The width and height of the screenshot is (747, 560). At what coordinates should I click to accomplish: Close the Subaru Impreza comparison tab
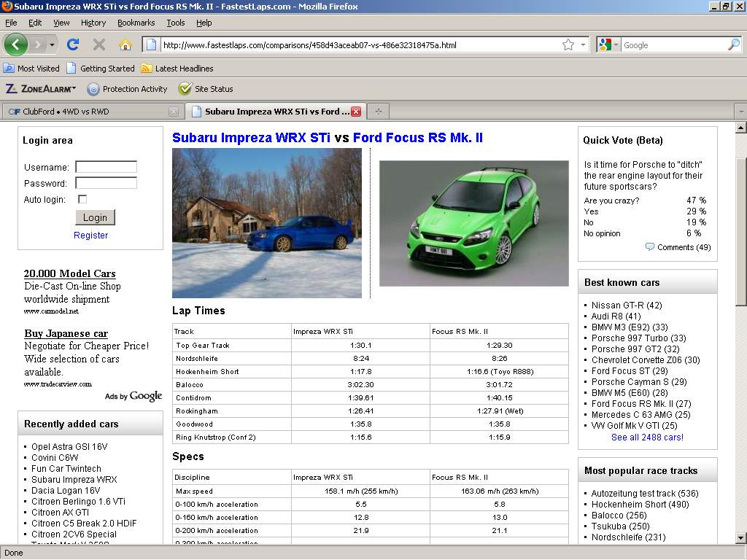click(356, 112)
